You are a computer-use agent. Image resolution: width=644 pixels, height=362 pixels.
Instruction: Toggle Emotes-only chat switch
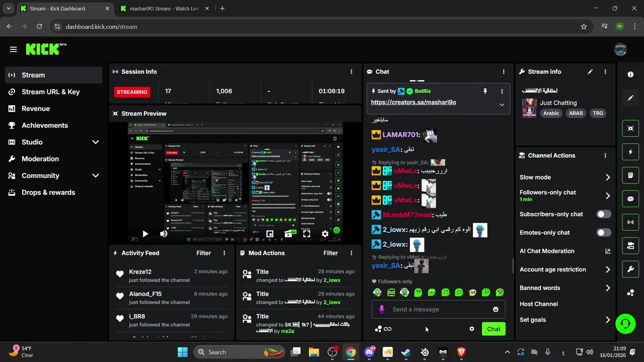click(604, 232)
